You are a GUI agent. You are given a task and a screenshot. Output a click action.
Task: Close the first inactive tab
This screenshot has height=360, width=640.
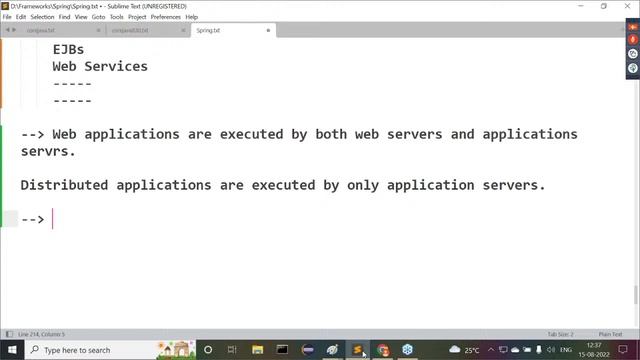pos(98,30)
